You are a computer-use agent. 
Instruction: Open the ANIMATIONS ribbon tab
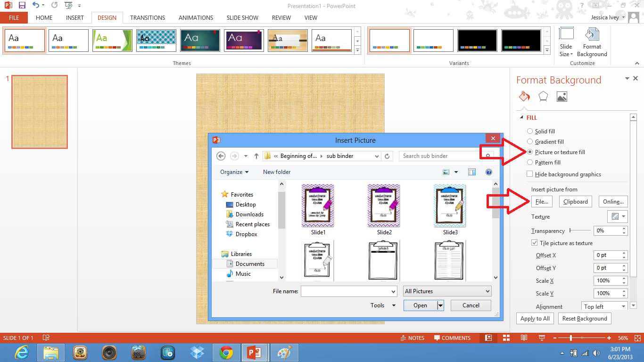(196, 18)
